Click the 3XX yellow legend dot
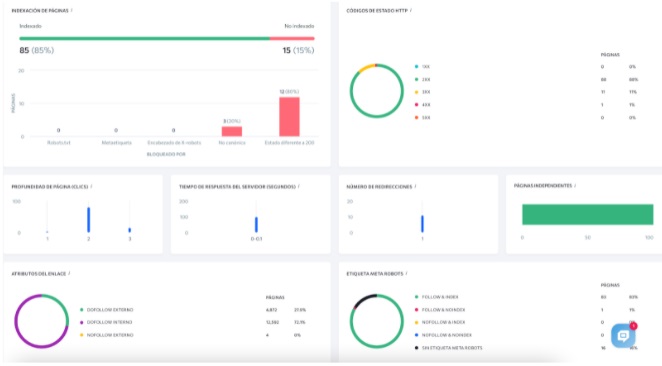The width and height of the screenshot is (662, 366). pyautogui.click(x=416, y=92)
